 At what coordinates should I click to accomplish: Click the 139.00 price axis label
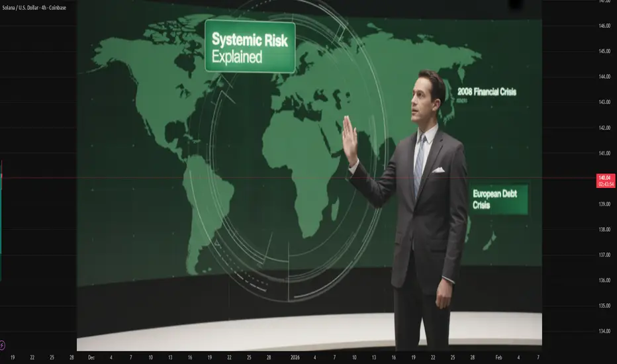[x=604, y=205]
